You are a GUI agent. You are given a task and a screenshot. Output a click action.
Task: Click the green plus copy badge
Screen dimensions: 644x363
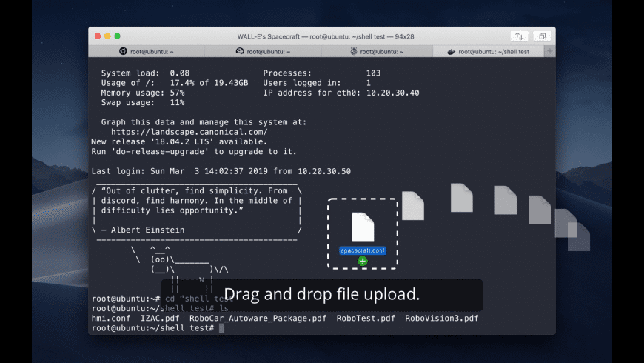click(x=362, y=261)
